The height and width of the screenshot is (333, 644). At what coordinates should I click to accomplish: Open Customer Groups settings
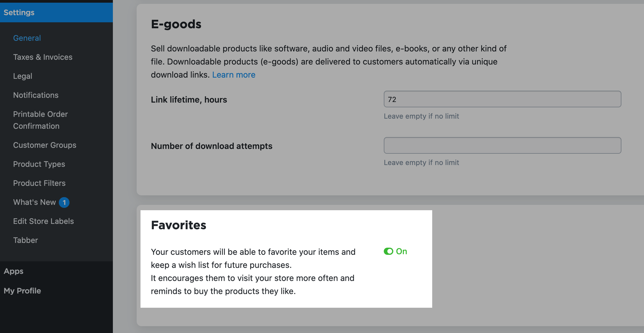click(45, 145)
